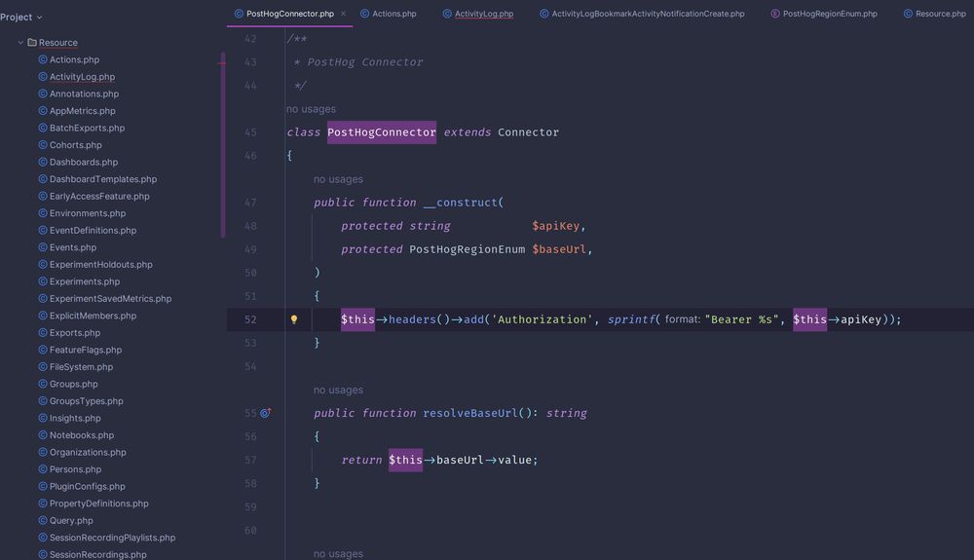Select Groups.php in the tree
The height and width of the screenshot is (560, 974).
[73, 385]
